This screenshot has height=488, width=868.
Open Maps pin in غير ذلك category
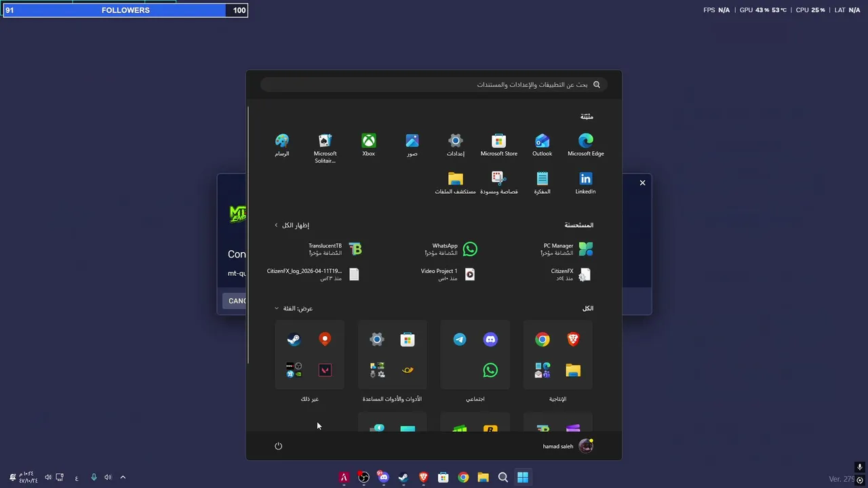click(x=325, y=340)
